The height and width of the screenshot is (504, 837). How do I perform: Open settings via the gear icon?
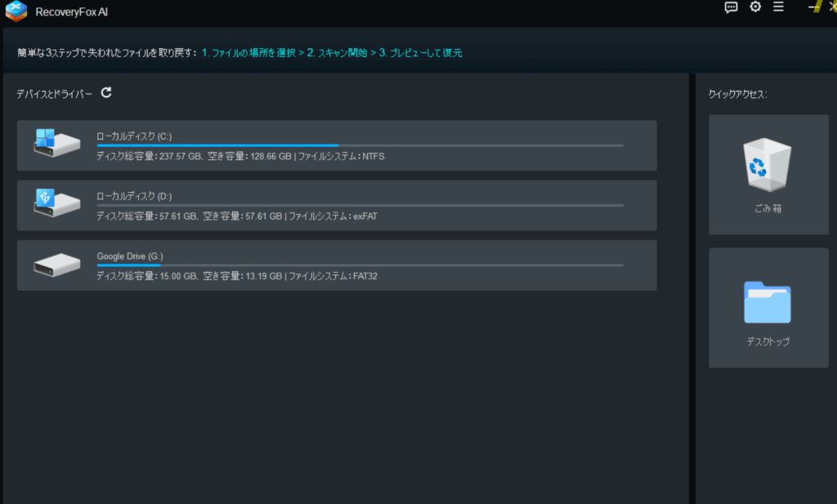755,7
